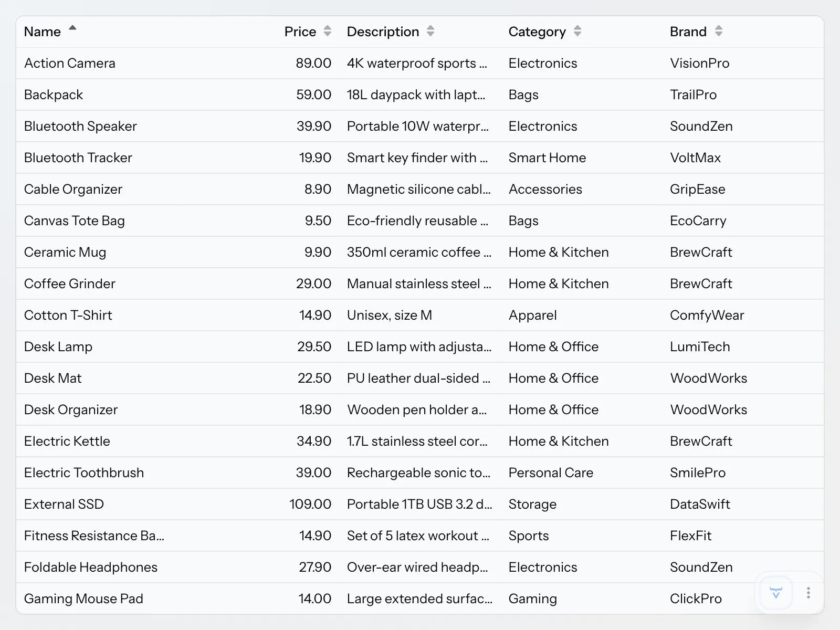840x630 pixels.
Task: Click the Canvas Tote Bag name
Action: pyautogui.click(x=75, y=220)
